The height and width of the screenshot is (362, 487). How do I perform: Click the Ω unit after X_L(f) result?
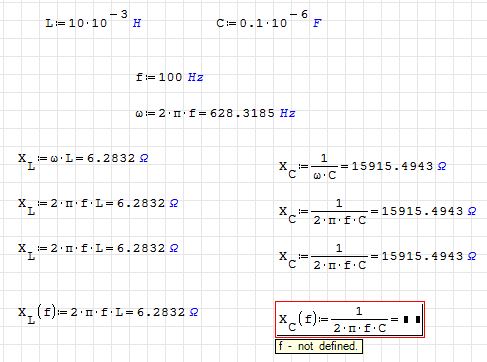[x=194, y=312]
